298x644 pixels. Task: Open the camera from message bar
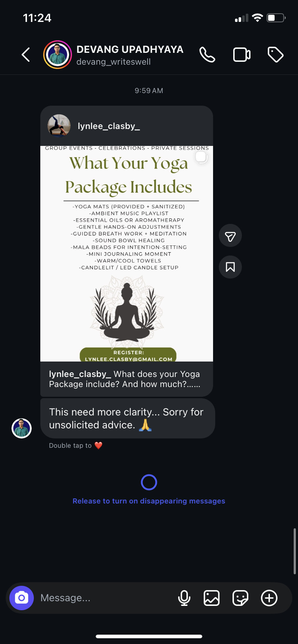pos(22,598)
